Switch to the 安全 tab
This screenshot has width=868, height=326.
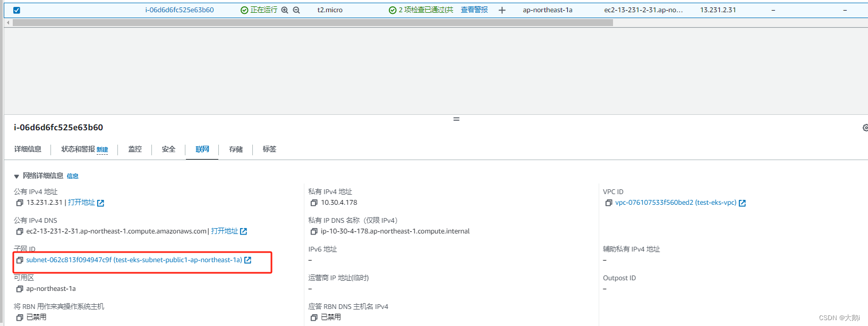coord(168,149)
